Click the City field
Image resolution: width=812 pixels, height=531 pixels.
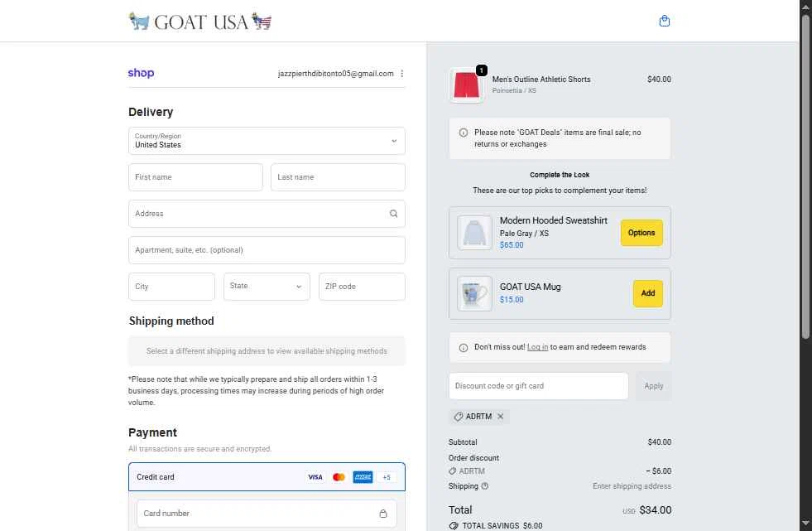171,287
